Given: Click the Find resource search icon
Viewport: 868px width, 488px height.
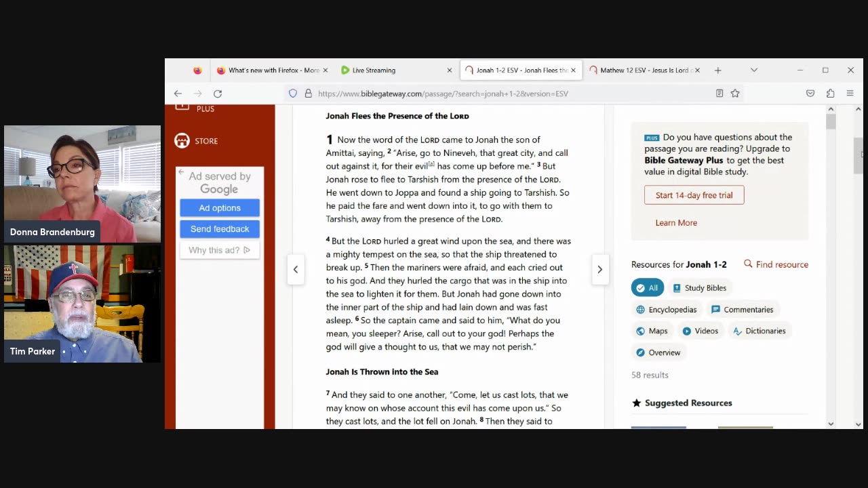Looking at the screenshot, I should pos(748,264).
